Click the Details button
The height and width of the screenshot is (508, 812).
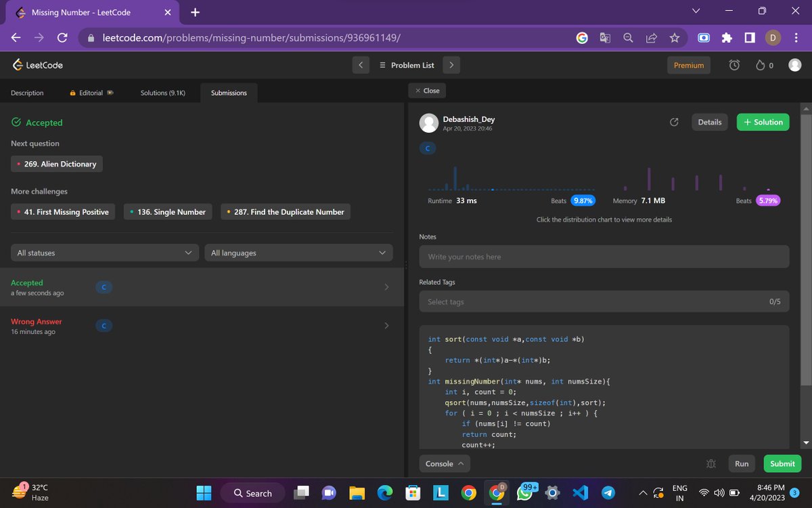(709, 122)
